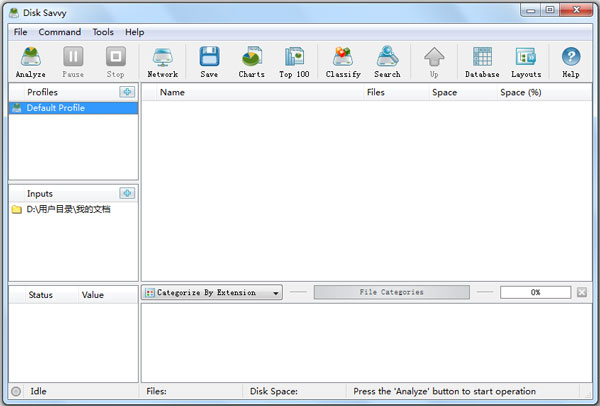The image size is (600, 406).
Task: Click the Idle status indicator icon
Action: (16, 391)
